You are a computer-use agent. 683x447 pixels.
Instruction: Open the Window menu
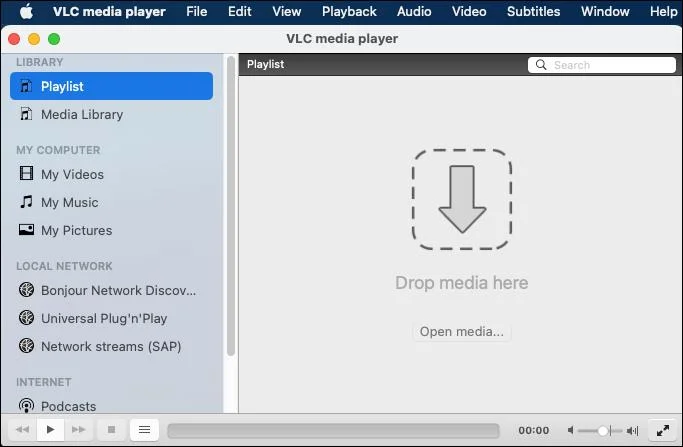coord(605,11)
